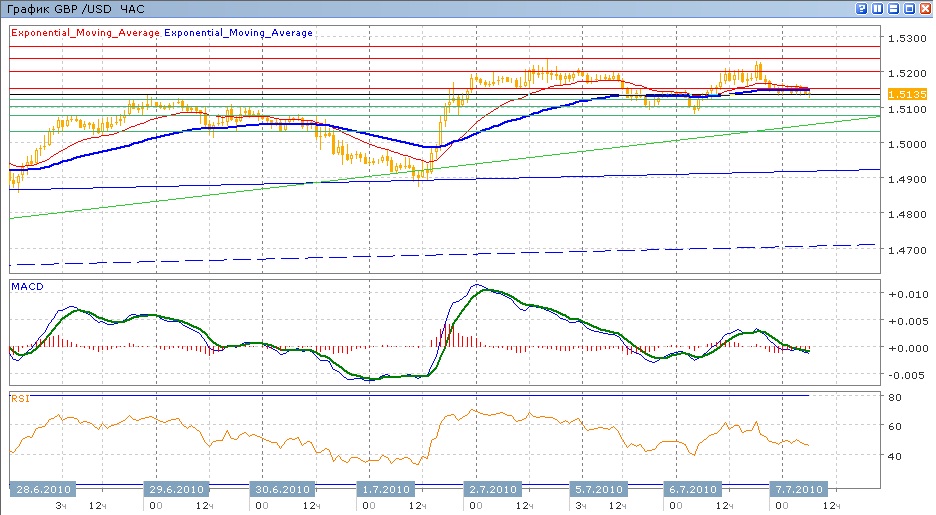Close the GBP/USD chart window
Image resolution: width=936 pixels, height=515 pixels.
pyautogui.click(x=924, y=8)
